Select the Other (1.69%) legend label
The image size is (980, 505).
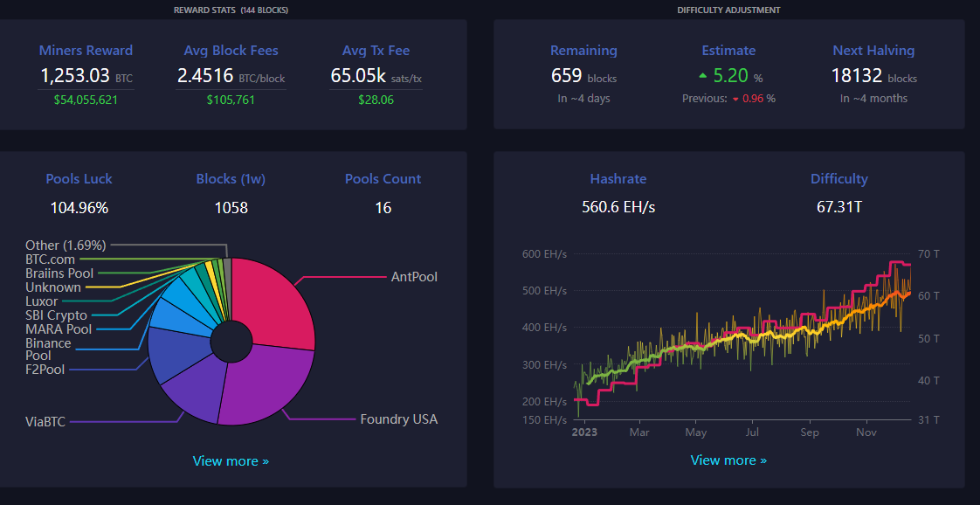(x=66, y=245)
